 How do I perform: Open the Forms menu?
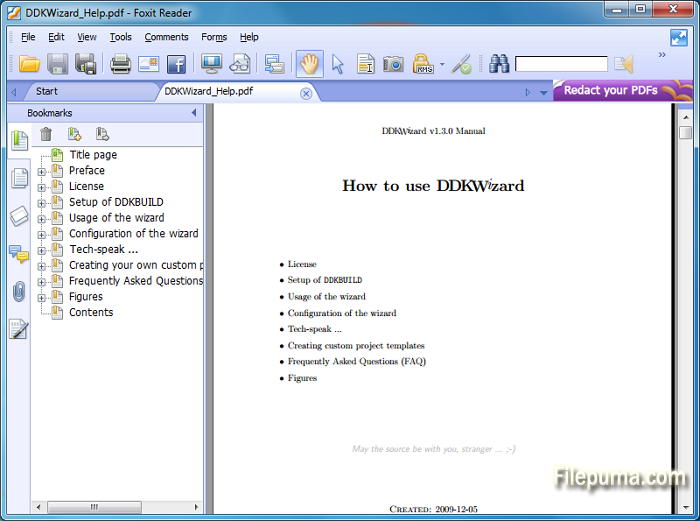(214, 37)
